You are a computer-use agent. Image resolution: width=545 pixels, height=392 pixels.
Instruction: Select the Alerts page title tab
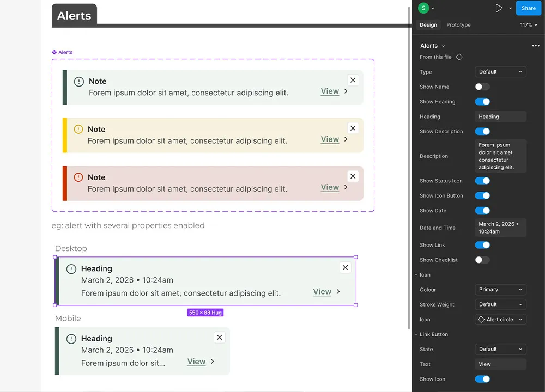[x=74, y=16]
